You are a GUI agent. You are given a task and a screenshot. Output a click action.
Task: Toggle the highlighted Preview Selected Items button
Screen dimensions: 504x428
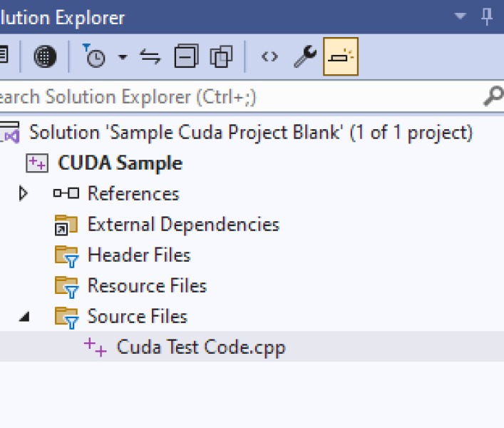click(x=341, y=57)
